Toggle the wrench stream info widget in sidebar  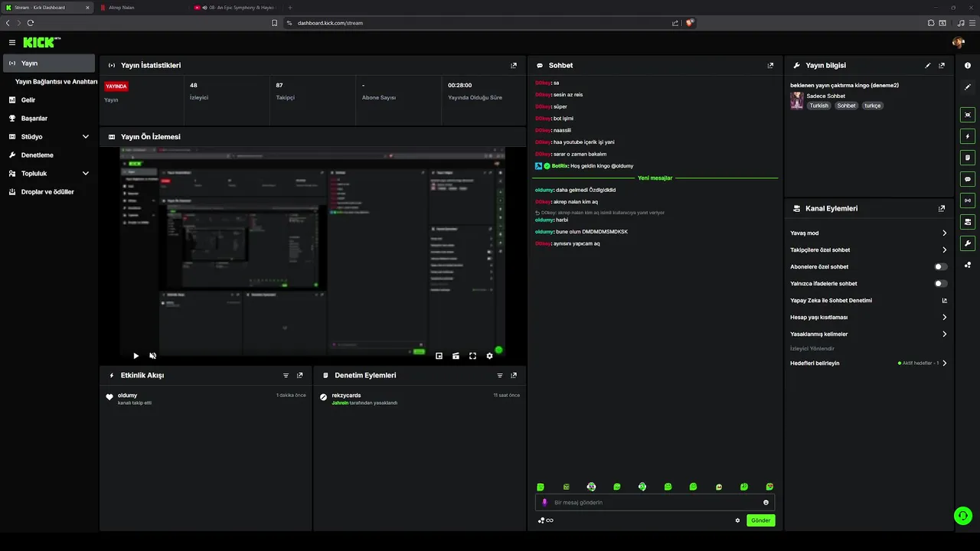968,243
